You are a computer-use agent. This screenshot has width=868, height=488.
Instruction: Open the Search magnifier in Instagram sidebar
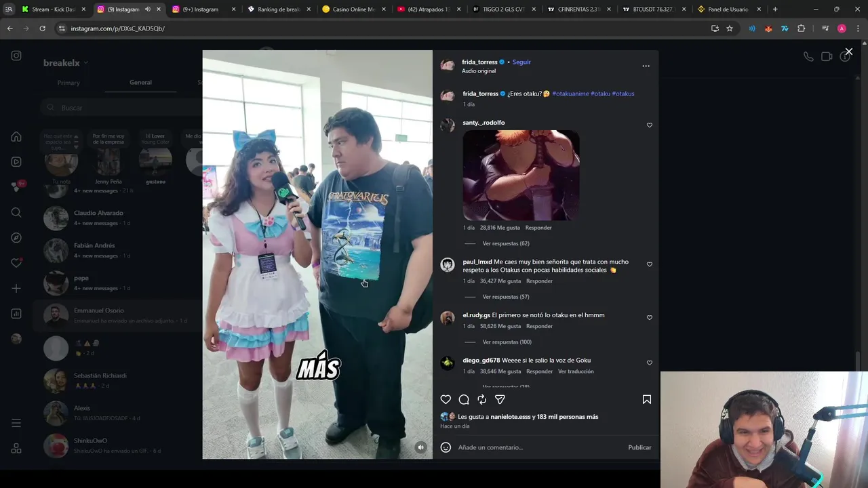[x=16, y=212]
